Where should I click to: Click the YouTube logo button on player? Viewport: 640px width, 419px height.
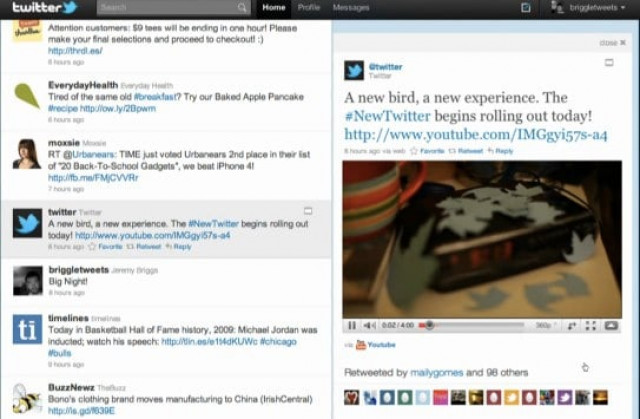tap(611, 325)
